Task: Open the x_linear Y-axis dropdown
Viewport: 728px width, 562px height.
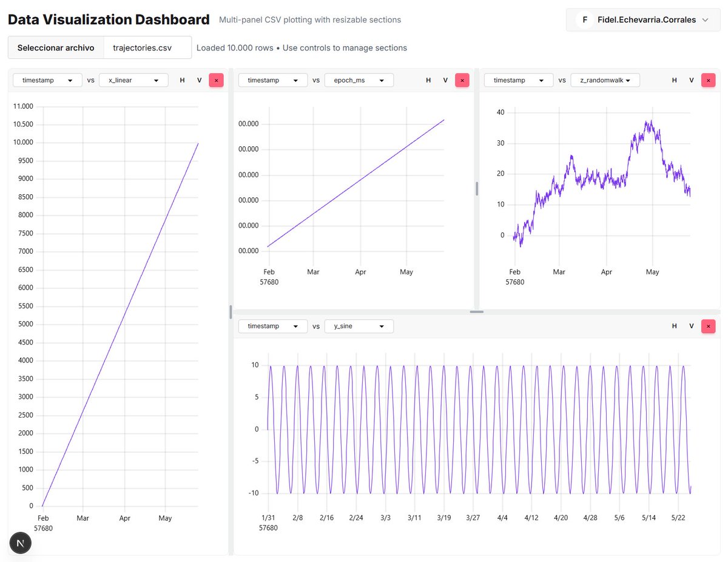Action: click(133, 80)
